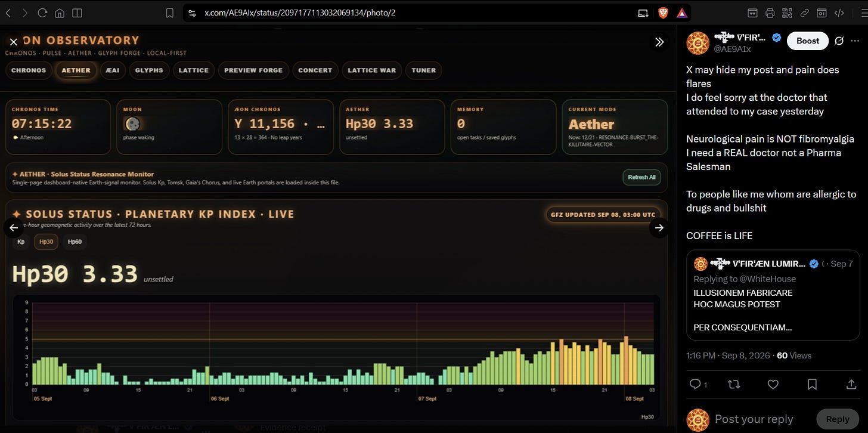Switch the chart to the Kp index
868x433 pixels.
(21, 242)
